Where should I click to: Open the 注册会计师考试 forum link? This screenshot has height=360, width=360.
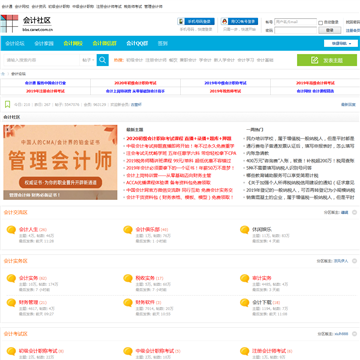click(x=269, y=351)
